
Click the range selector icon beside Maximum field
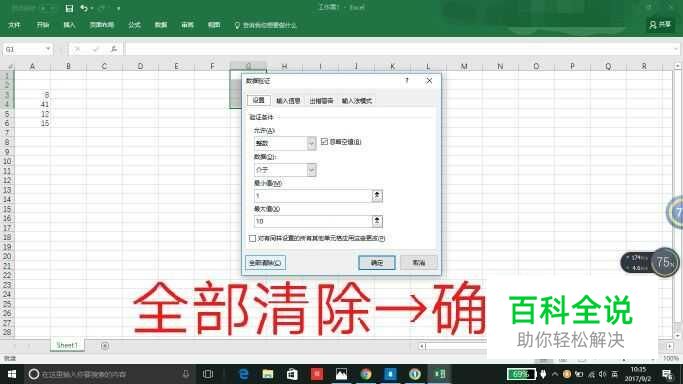(377, 221)
